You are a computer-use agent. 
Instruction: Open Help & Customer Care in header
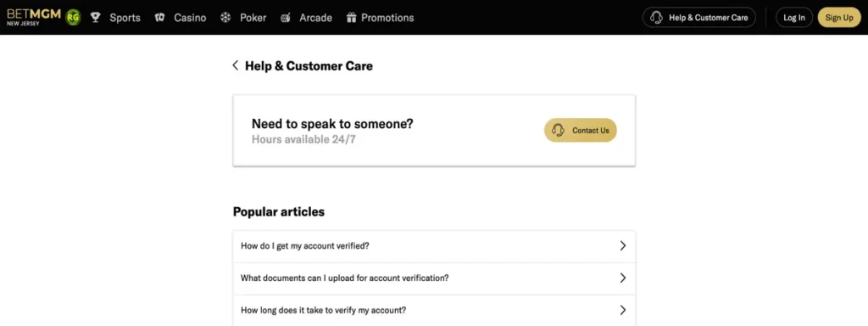pyautogui.click(x=698, y=17)
